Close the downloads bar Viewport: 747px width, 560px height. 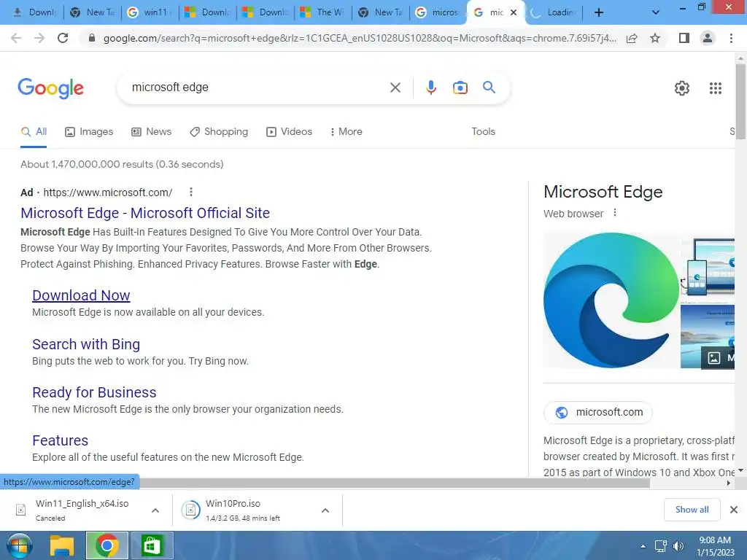coord(734,510)
